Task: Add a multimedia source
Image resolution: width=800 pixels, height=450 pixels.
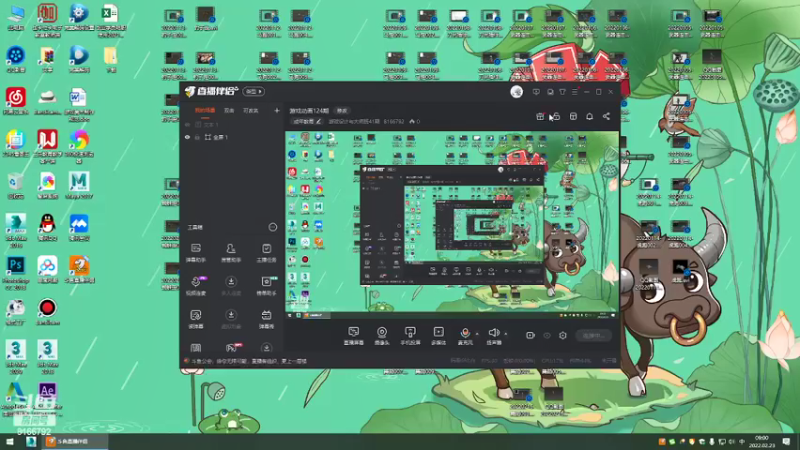Action: click(438, 336)
